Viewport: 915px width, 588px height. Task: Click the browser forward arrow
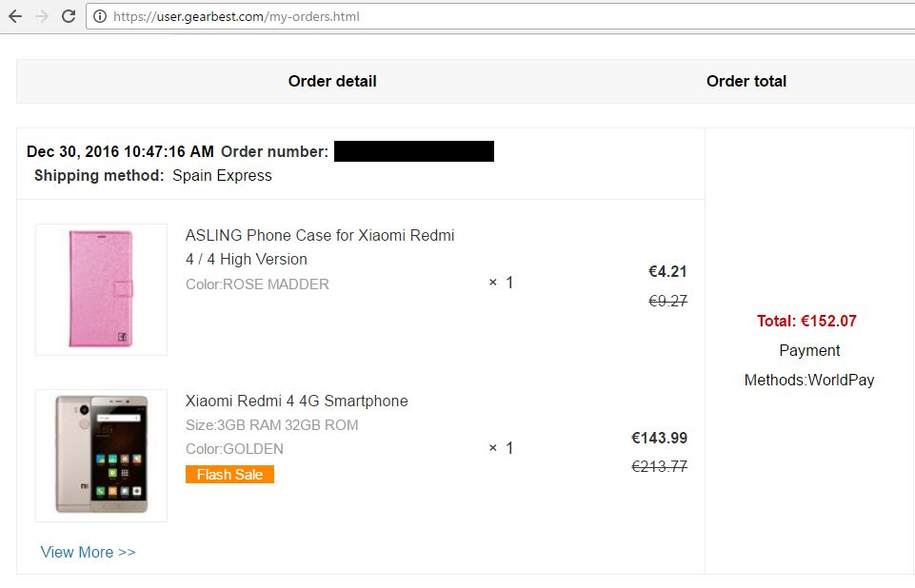(42, 16)
